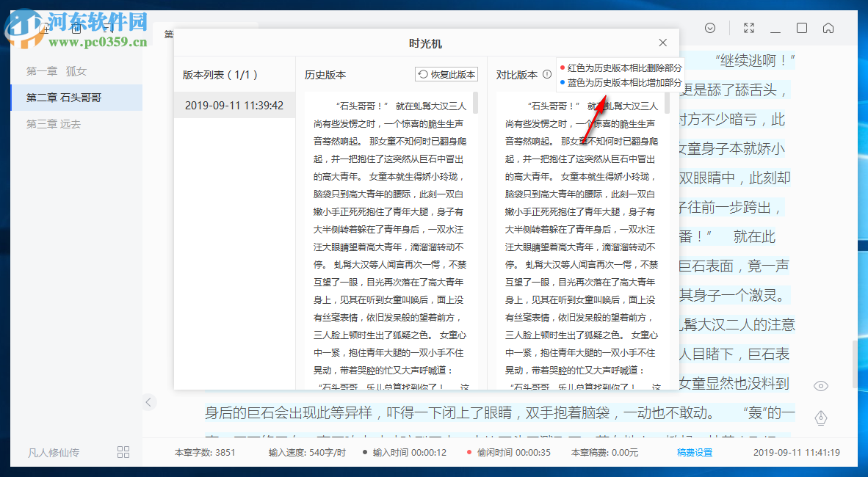
Task: Click inside the 历史版本 text pane
Action: coord(390,240)
